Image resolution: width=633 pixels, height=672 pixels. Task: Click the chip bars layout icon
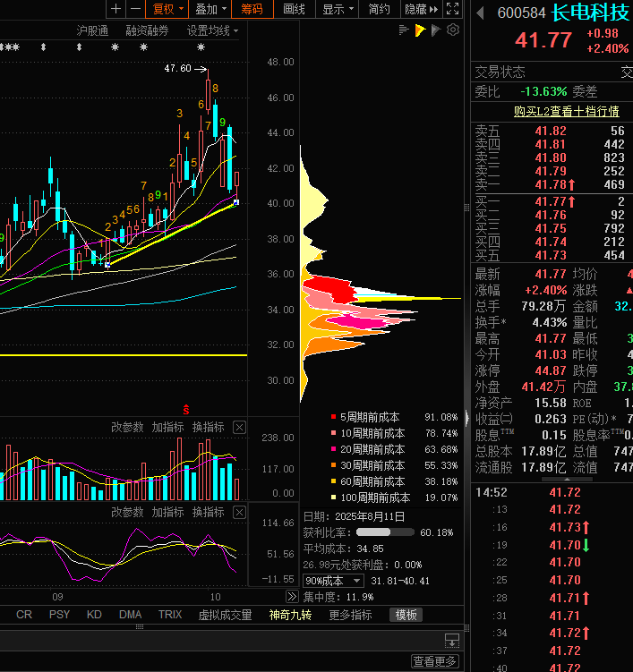coord(404,30)
